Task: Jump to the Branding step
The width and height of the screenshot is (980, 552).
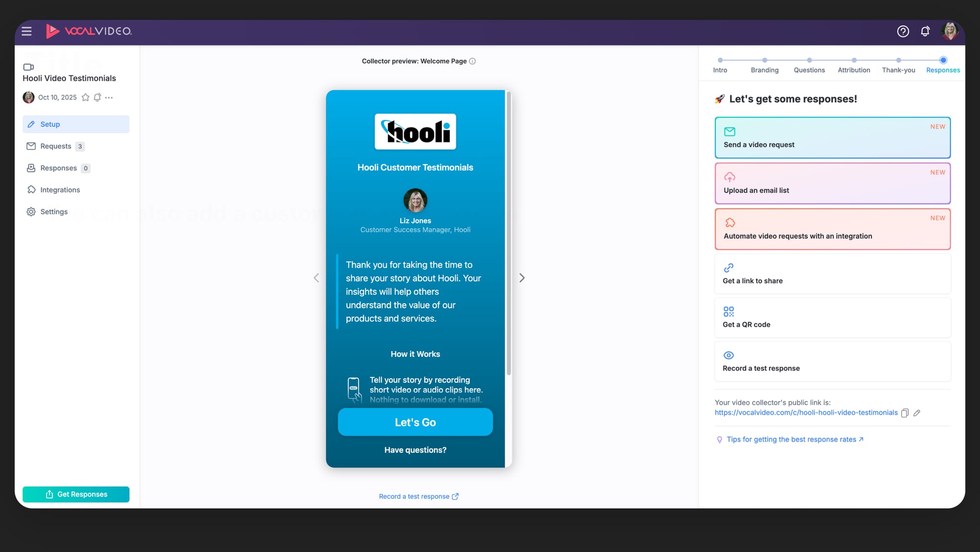Action: [x=764, y=65]
